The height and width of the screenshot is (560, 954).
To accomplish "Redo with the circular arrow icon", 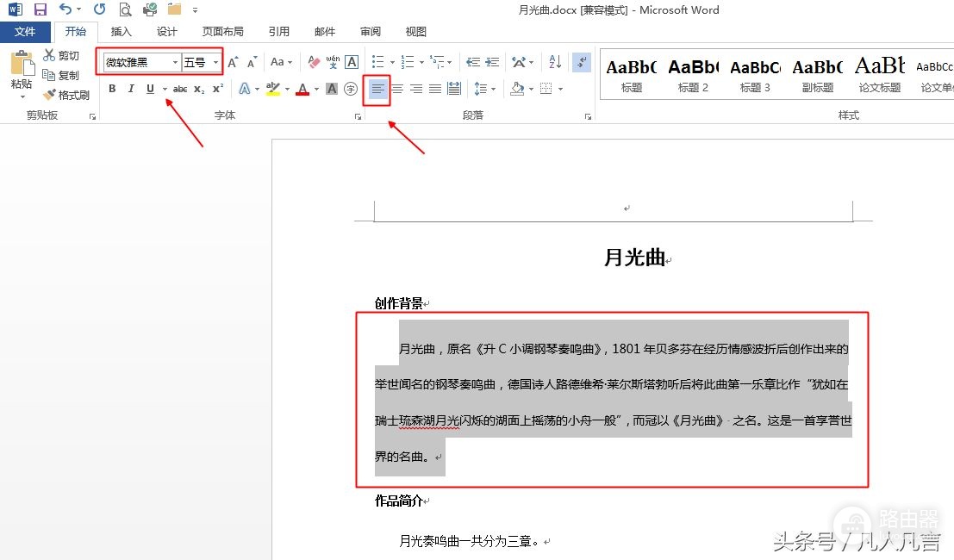I will (99, 9).
